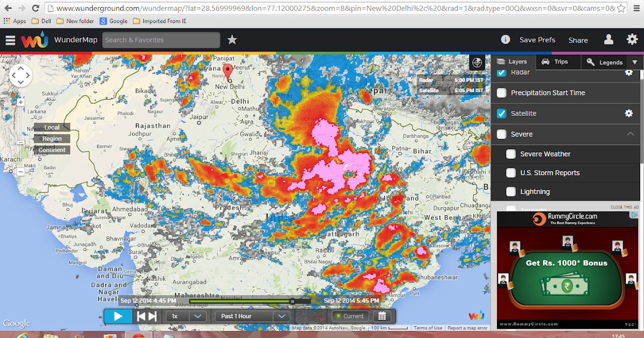Viewport: 644px width, 338px height.
Task: Step to next animation frame
Action: tap(152, 317)
